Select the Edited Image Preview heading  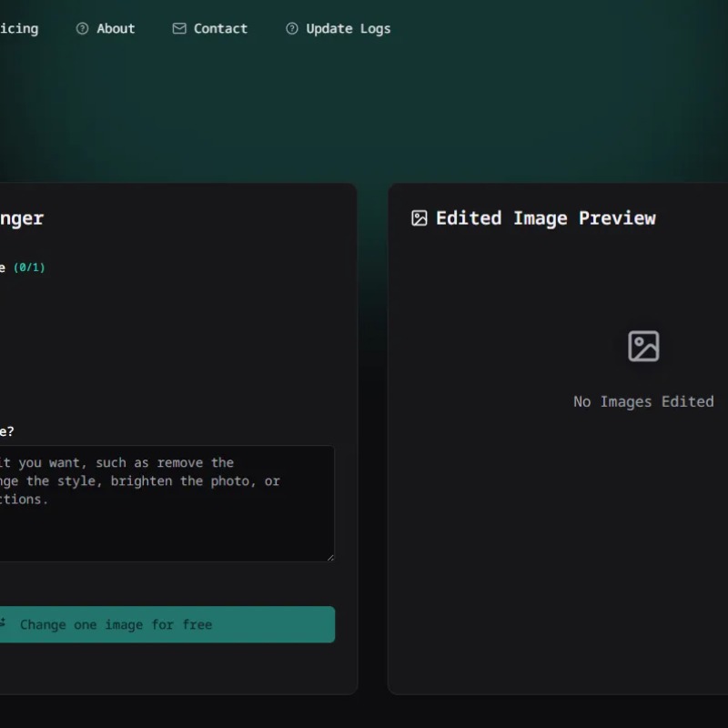pyautogui.click(x=545, y=218)
